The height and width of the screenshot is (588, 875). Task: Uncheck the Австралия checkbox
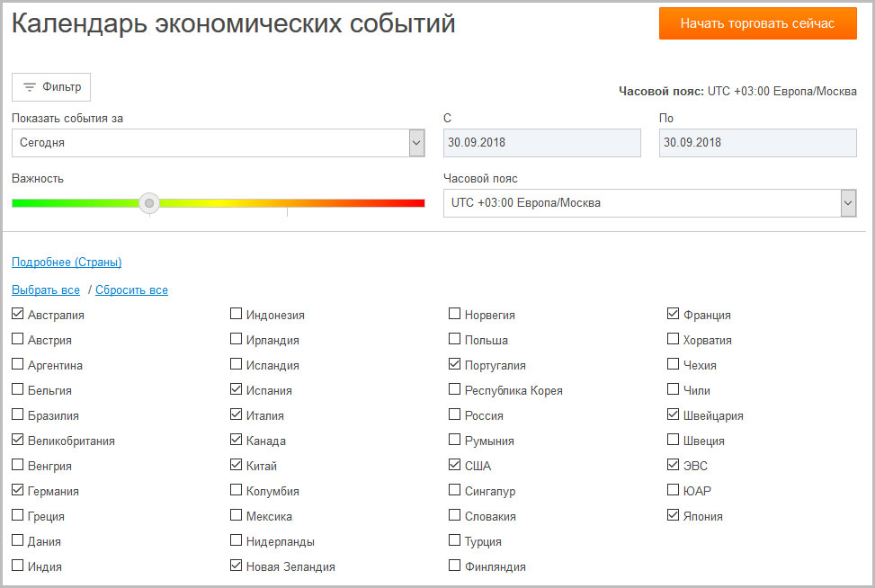[x=18, y=315]
